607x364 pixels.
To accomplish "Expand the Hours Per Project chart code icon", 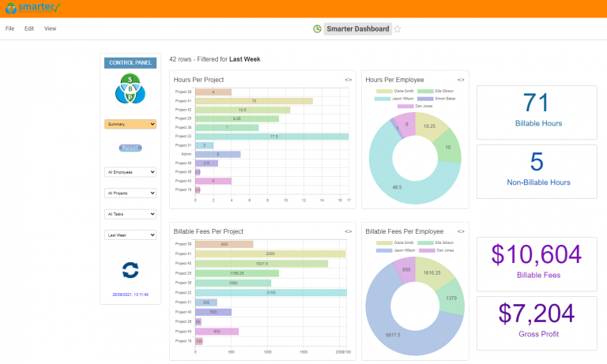I will pyautogui.click(x=349, y=80).
